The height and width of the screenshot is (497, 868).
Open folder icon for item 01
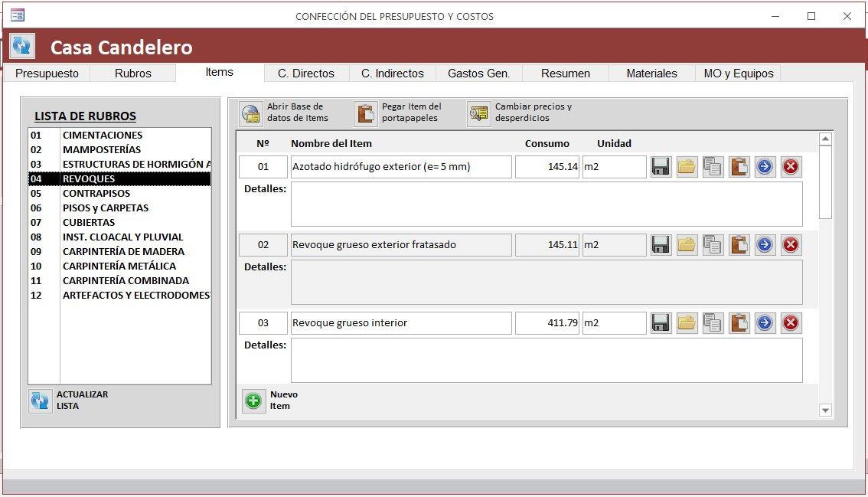687,167
